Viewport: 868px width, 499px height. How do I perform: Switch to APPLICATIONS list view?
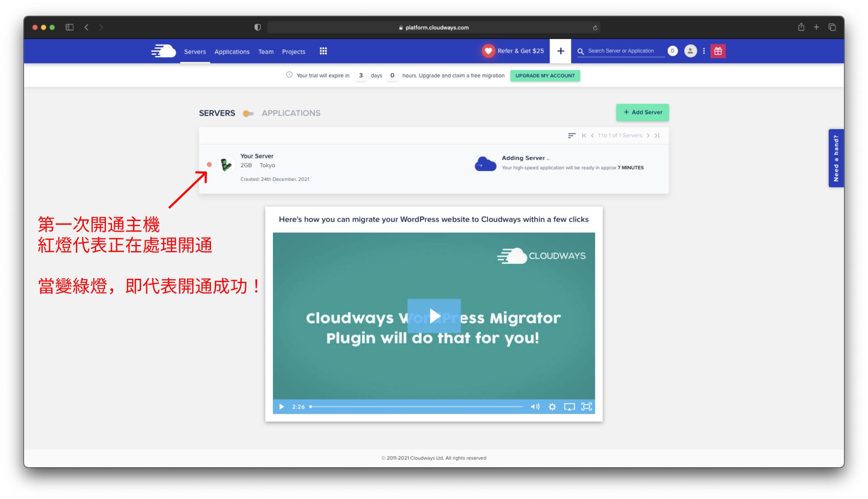(291, 113)
